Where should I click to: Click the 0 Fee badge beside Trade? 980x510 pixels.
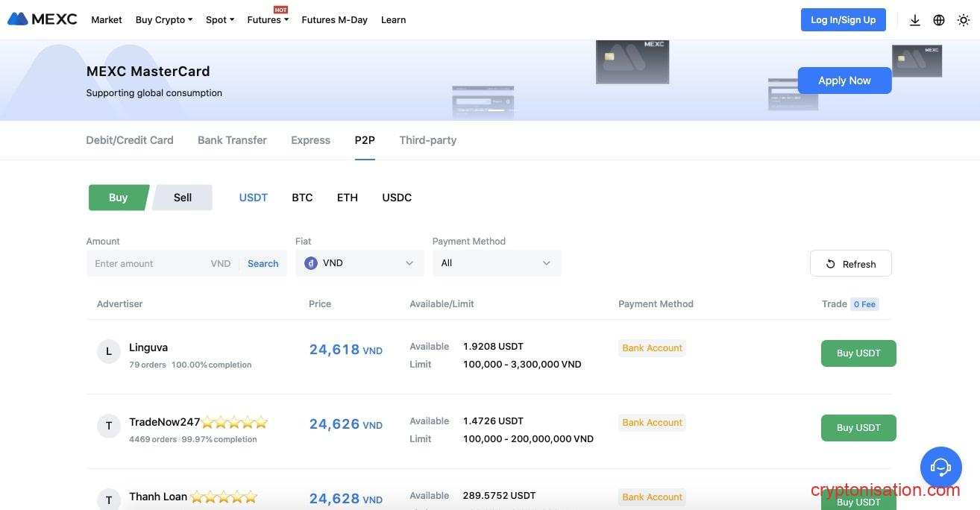pos(864,303)
